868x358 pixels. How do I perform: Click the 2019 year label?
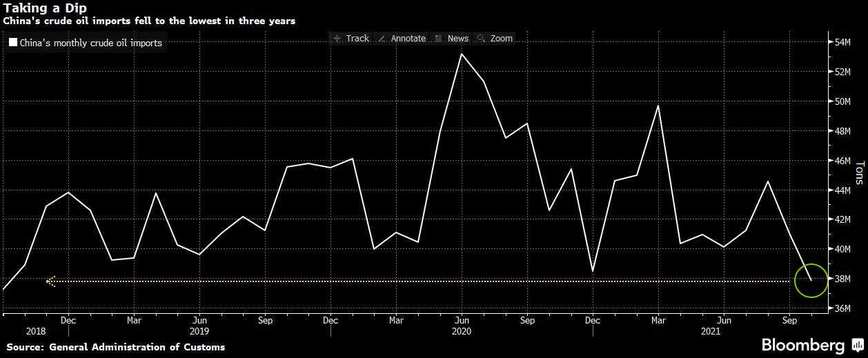click(198, 331)
